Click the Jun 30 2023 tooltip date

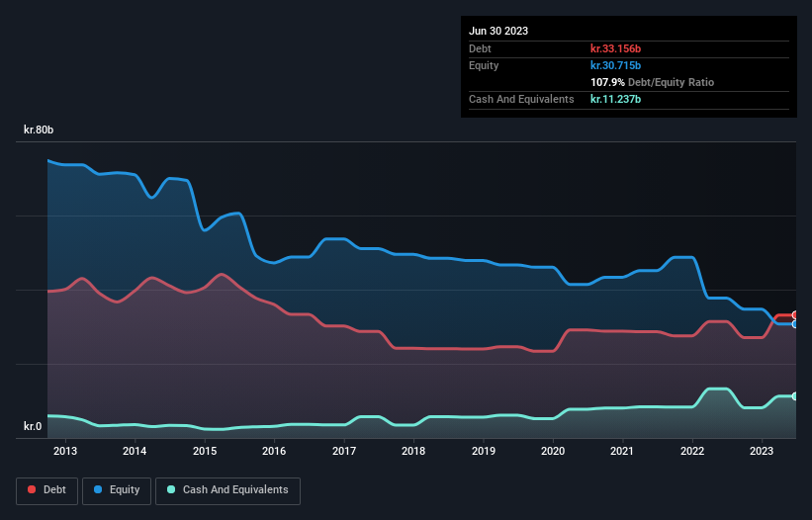(498, 31)
